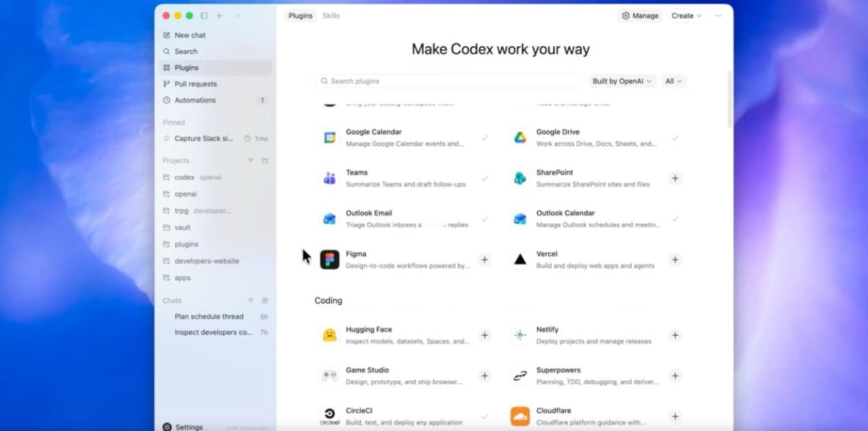This screenshot has height=431, width=868.
Task: Open Pull requests in sidebar
Action: pos(196,84)
